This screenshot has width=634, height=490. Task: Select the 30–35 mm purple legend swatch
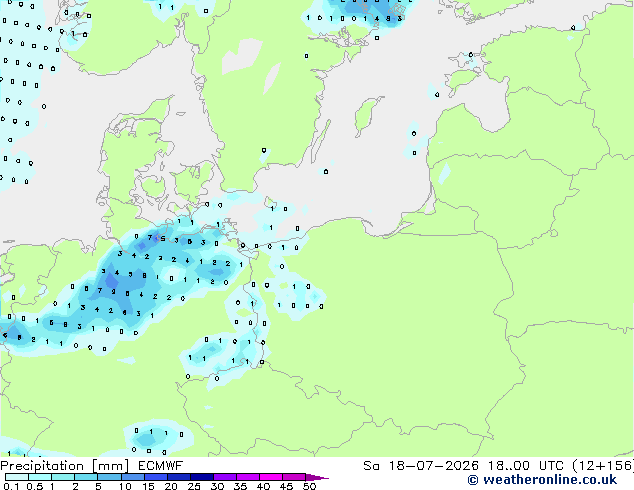pyautogui.click(x=225, y=477)
